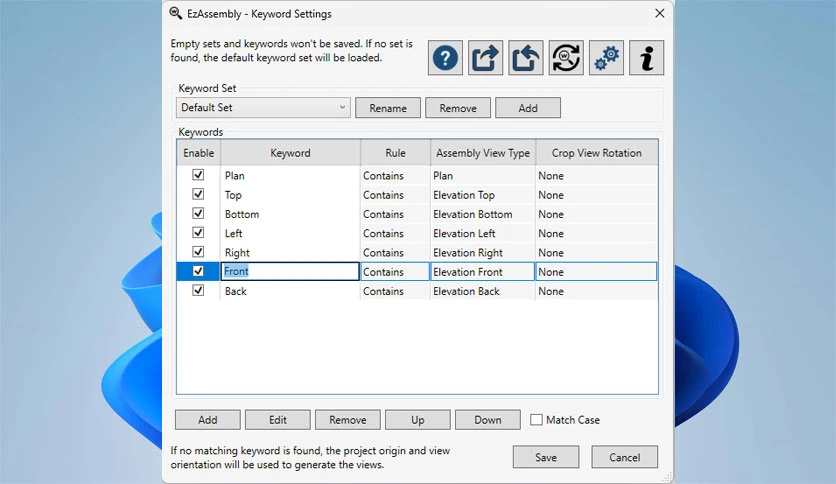
Task: Click the import keyword settings icon
Action: click(x=526, y=58)
